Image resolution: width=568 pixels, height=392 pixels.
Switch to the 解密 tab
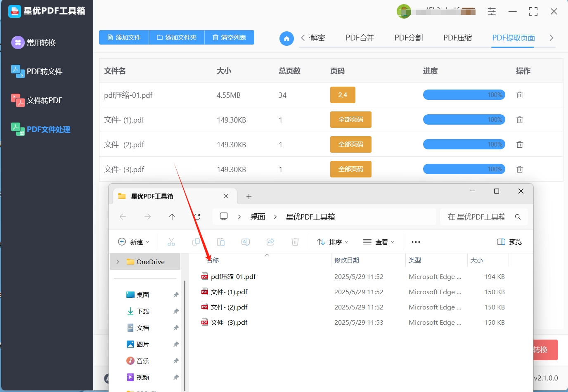tap(317, 38)
